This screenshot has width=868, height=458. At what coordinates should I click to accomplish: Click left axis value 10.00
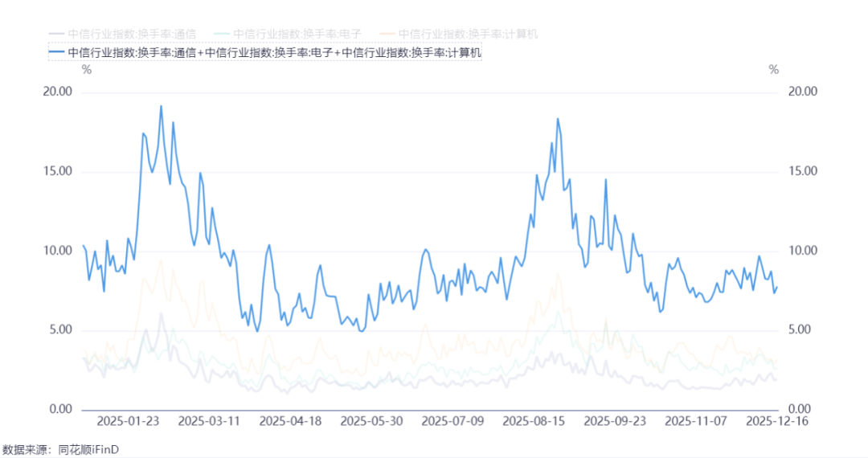click(x=58, y=251)
